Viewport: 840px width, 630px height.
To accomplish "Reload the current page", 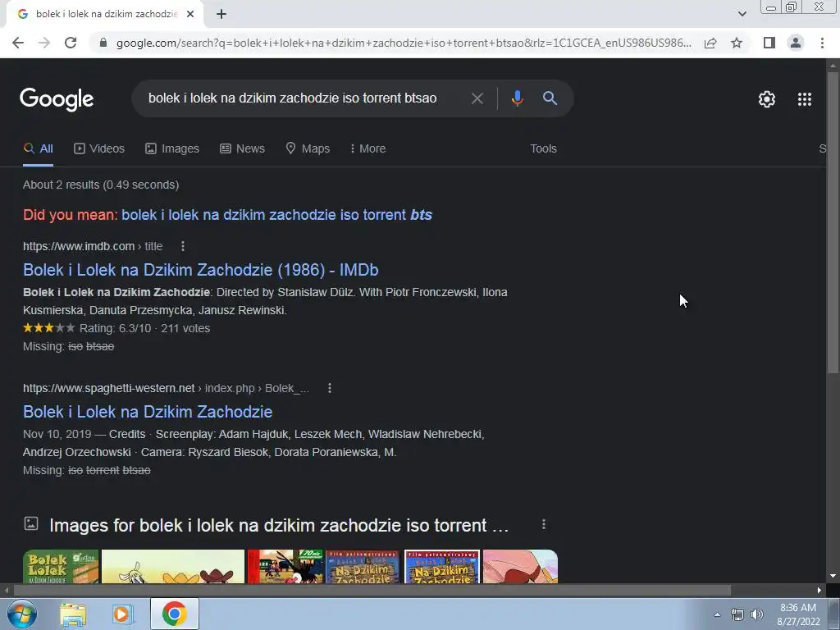I will [x=71, y=43].
